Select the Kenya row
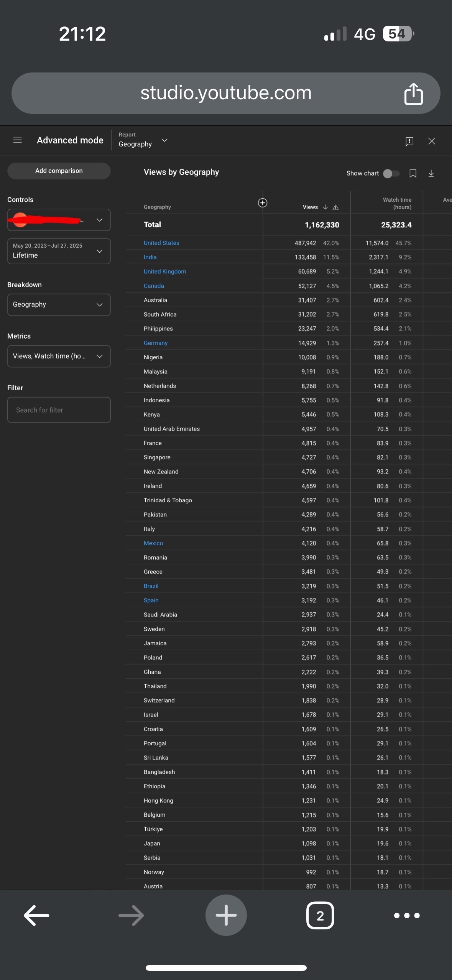 288,414
